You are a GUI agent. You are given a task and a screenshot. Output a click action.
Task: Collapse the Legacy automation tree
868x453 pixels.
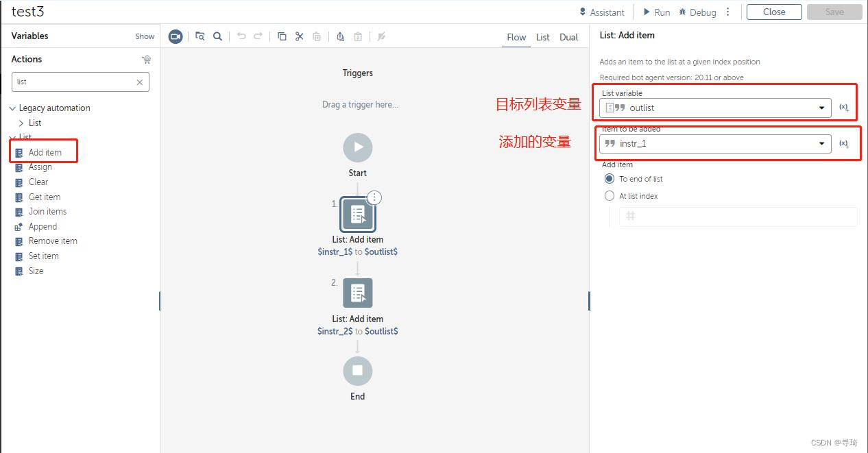[12, 108]
